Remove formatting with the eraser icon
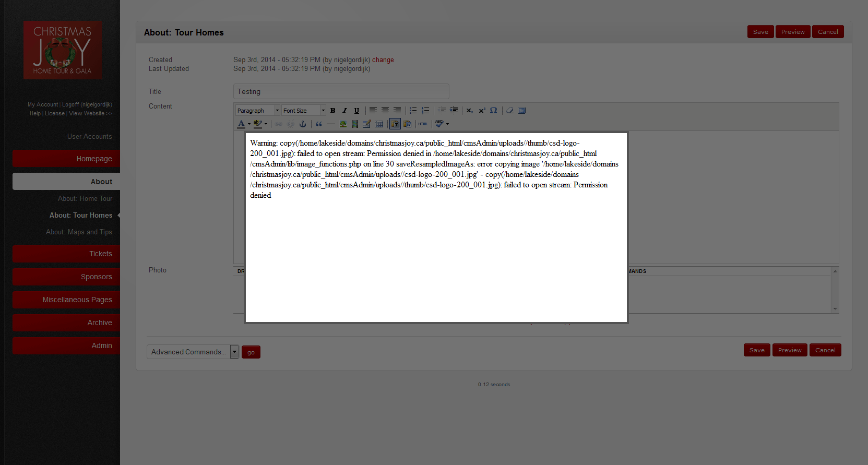 click(510, 111)
